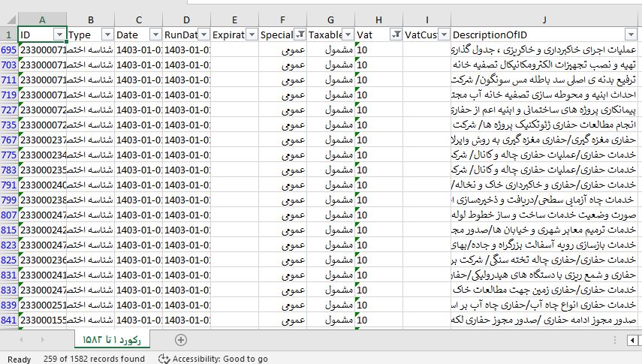The height and width of the screenshot is (364, 642).
Task: Click the ID cell in row 783
Action: tap(42, 170)
